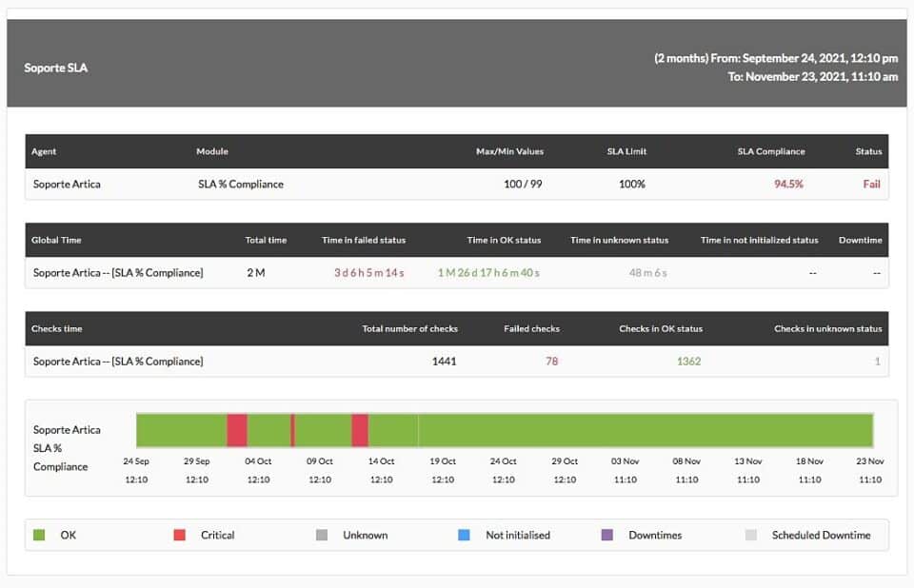914x588 pixels.
Task: Click the Scheduled Downtime legend swatch
Action: (751, 535)
